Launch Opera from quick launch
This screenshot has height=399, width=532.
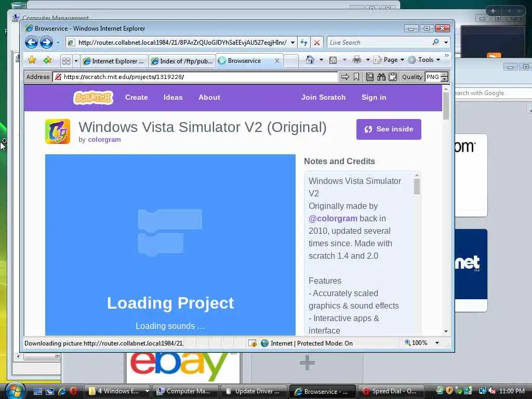(73, 391)
